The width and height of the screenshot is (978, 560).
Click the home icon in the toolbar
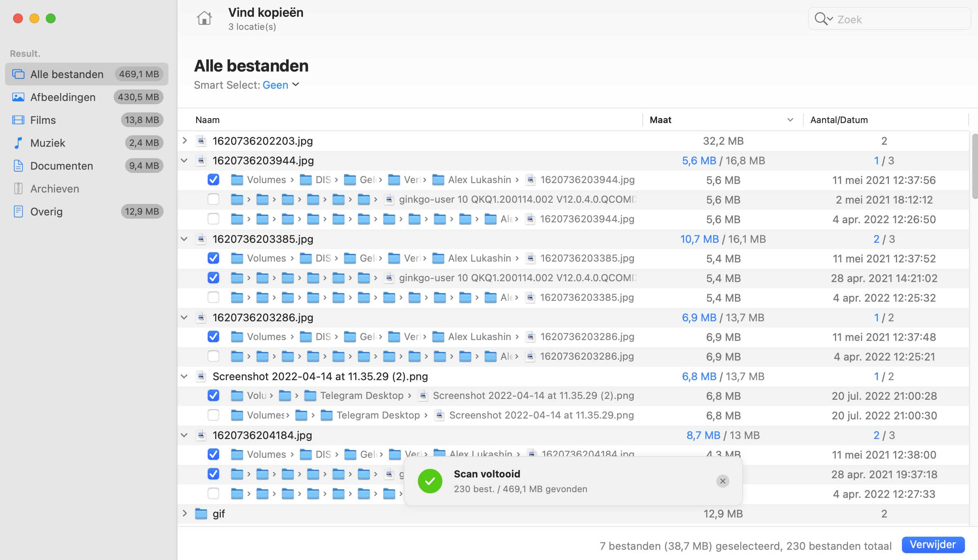point(204,18)
